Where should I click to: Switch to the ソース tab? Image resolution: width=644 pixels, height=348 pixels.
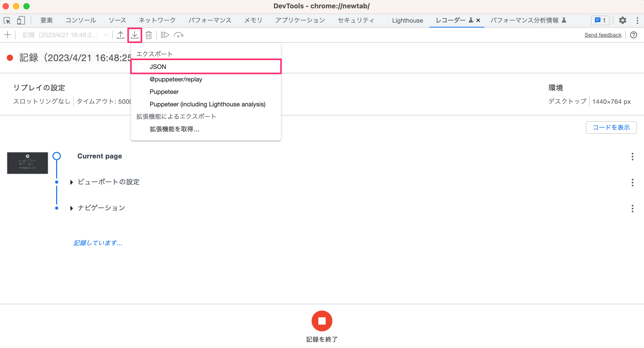pyautogui.click(x=117, y=20)
